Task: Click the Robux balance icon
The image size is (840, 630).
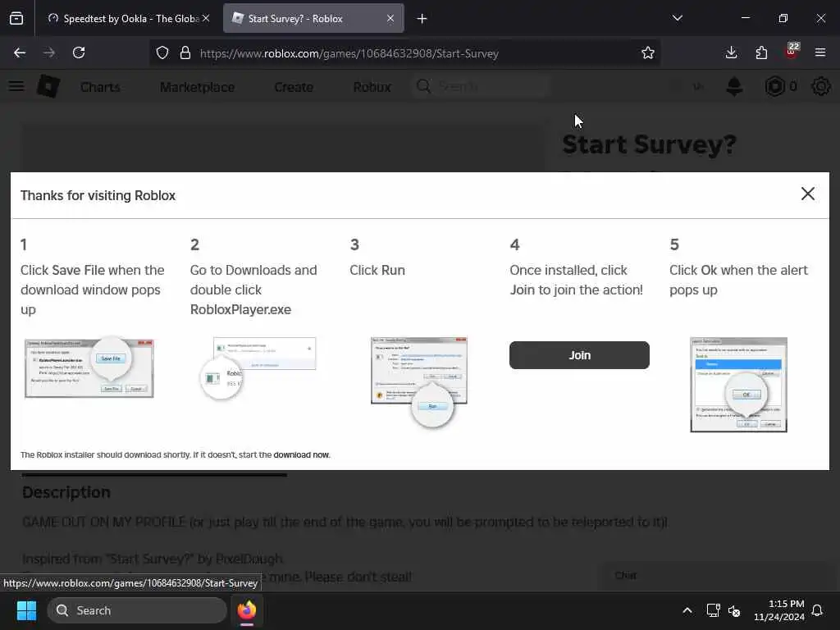Action: click(x=774, y=86)
